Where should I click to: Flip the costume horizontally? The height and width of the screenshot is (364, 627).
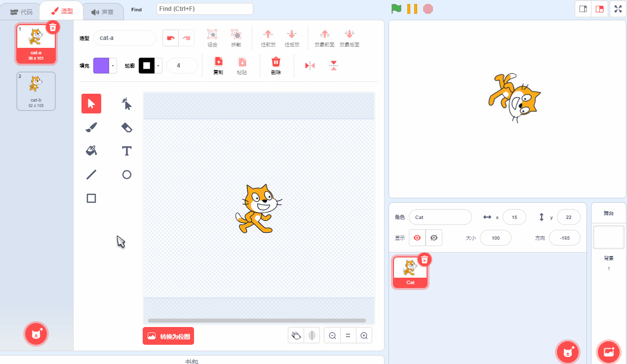click(x=310, y=65)
